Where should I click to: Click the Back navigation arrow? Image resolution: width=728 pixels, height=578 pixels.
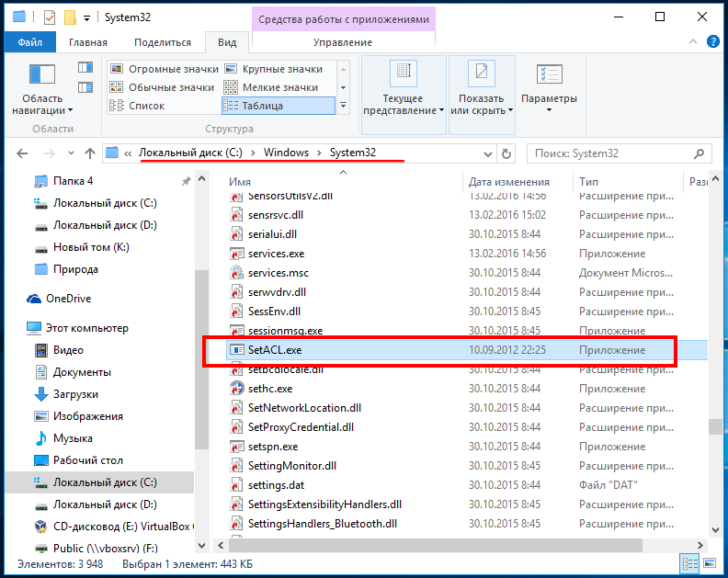tap(22, 153)
